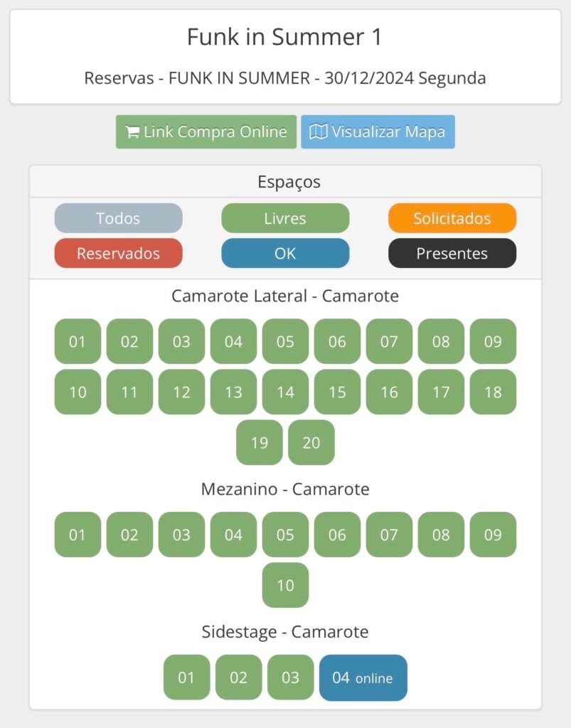Show all spaces with Todos filter
Image resolution: width=571 pixels, height=728 pixels.
tap(118, 218)
